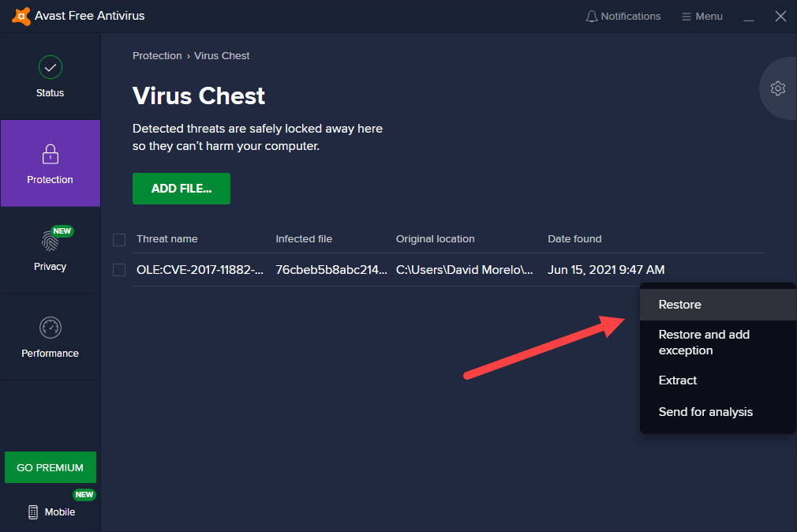Select Extract in the context menu

click(718, 380)
